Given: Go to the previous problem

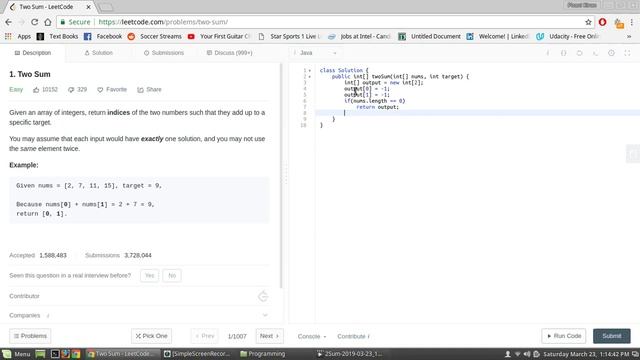Looking at the screenshot, I should (x=204, y=336).
